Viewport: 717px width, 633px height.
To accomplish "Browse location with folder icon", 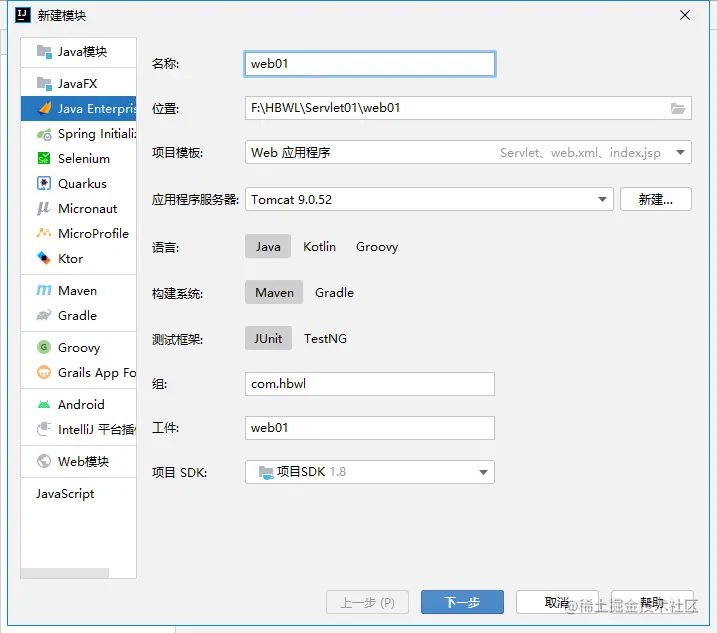I will click(678, 108).
